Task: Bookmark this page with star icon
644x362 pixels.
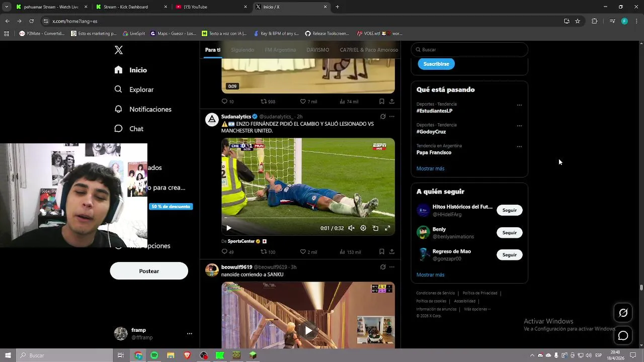Action: pyautogui.click(x=578, y=21)
